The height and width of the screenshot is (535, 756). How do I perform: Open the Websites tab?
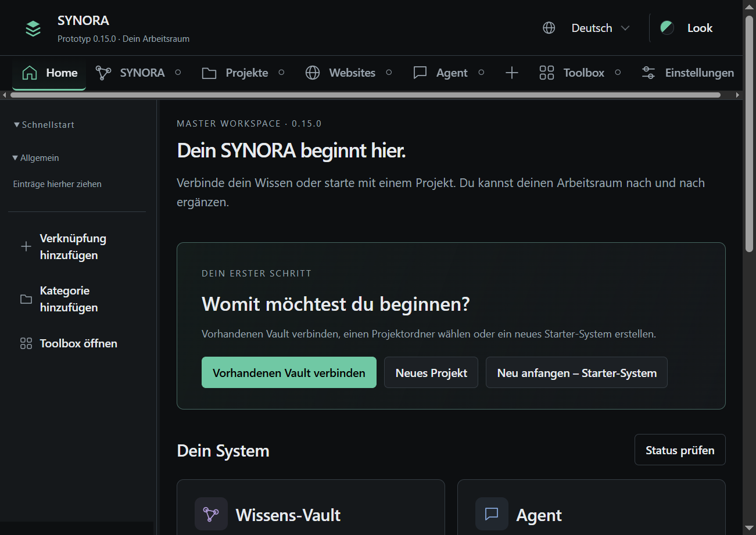pyautogui.click(x=349, y=73)
